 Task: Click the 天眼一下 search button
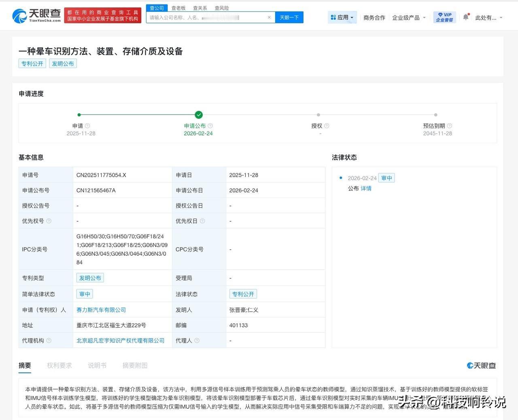pos(289,17)
